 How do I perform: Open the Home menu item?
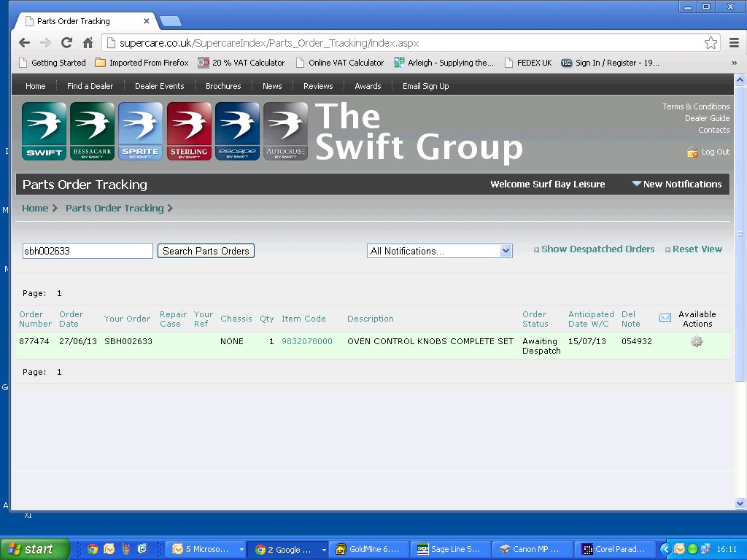[35, 86]
